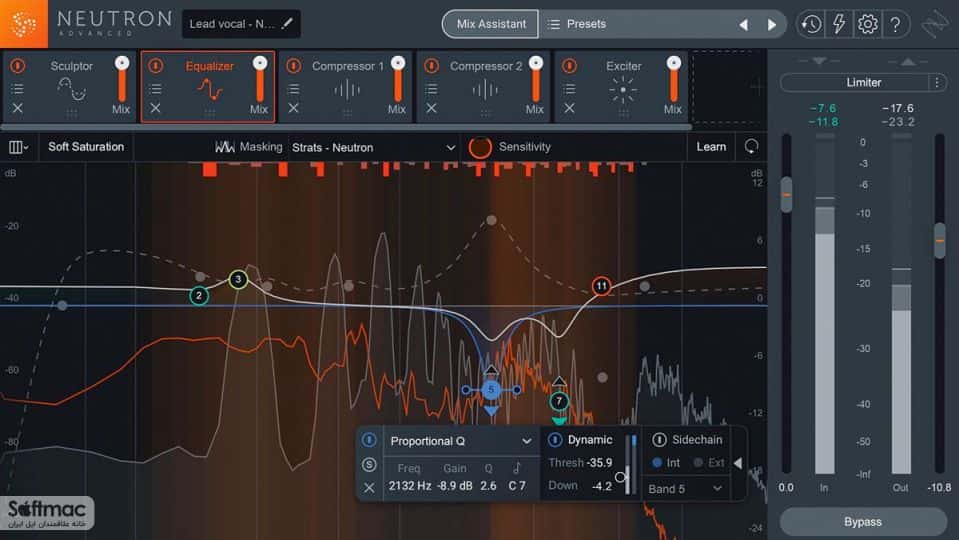Screen dimensions: 959x540
Task: Open the undo history clock icon
Action: (x=811, y=24)
